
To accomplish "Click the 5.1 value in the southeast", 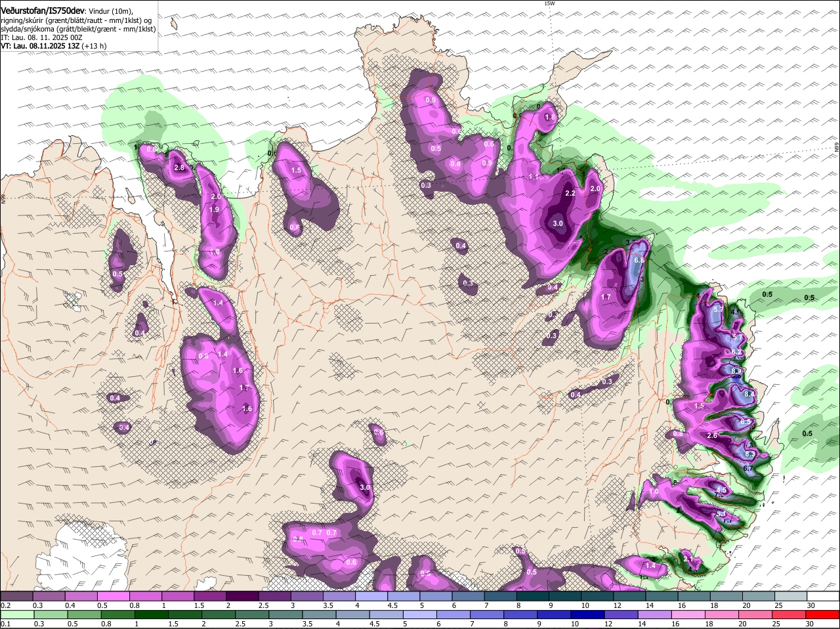I will point(721,513).
